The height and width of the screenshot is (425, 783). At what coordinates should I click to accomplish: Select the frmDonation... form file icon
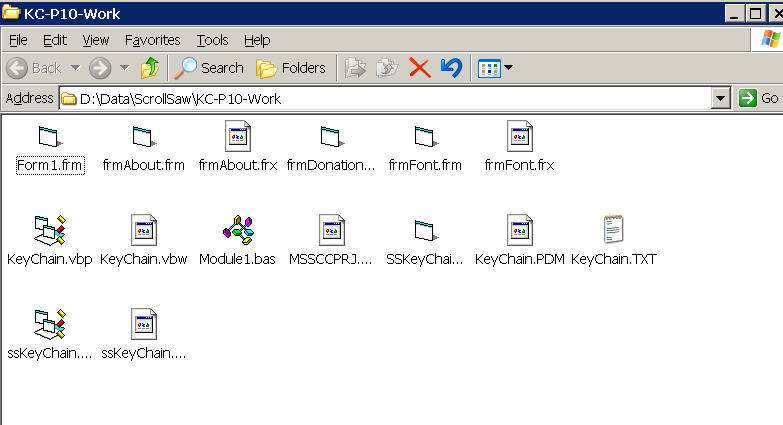332,136
